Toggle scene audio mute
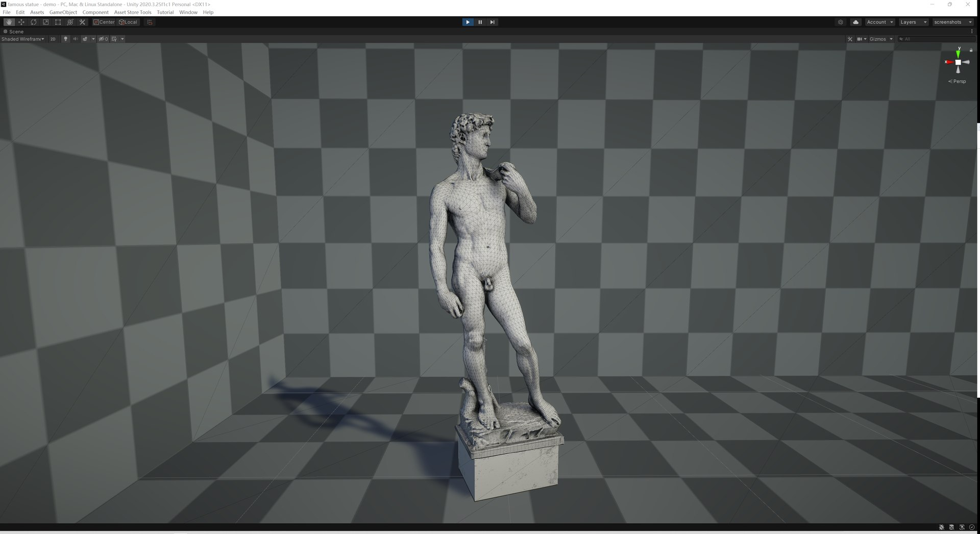 tap(76, 39)
